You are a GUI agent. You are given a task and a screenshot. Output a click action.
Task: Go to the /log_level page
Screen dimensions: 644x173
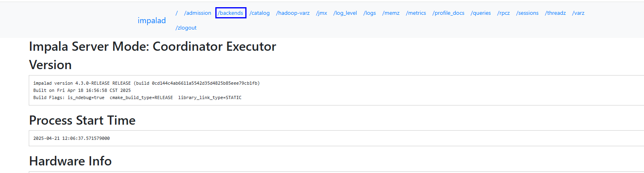(345, 13)
